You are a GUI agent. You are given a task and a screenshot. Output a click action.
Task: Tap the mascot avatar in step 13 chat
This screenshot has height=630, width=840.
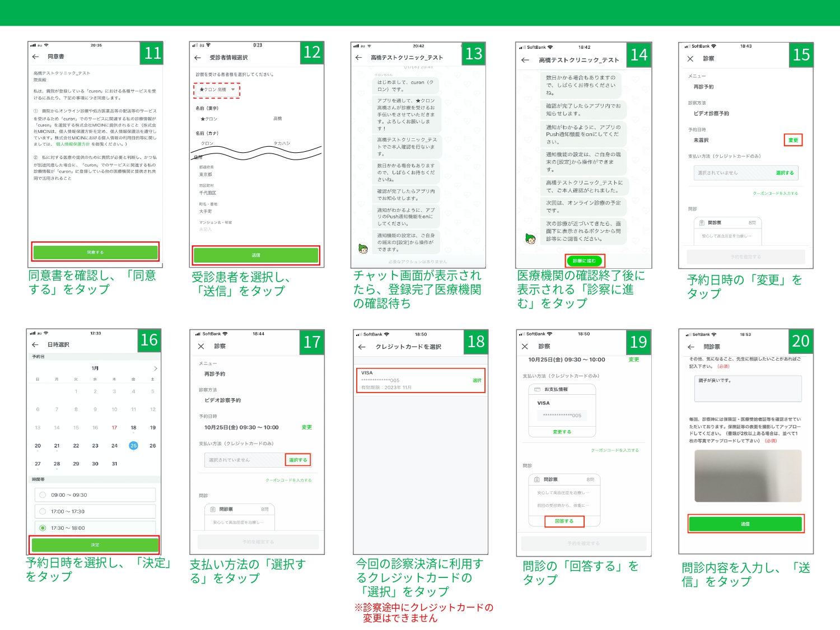[x=363, y=248]
